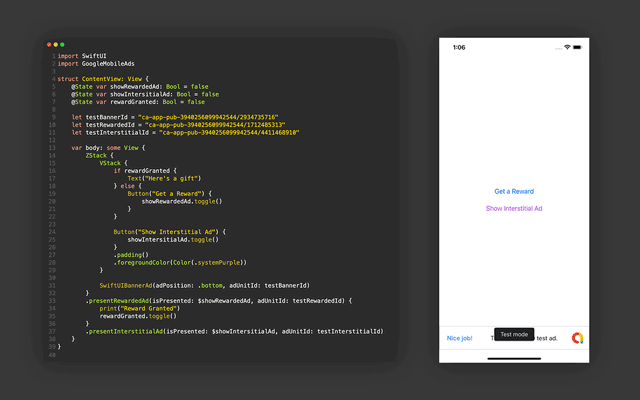The width and height of the screenshot is (640, 400).
Task: Click line number 40 in gutter
Action: click(52, 355)
